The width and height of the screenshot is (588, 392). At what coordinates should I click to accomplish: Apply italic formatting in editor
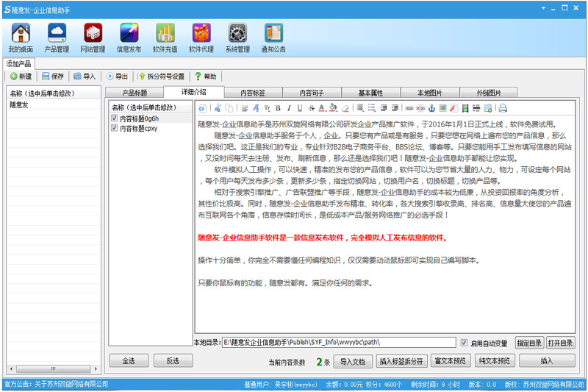289,108
